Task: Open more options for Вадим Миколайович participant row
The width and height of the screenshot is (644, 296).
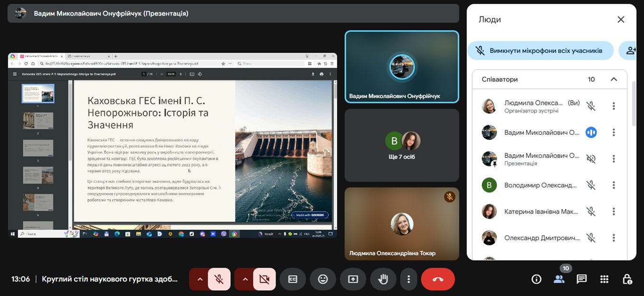Action: coord(614,132)
